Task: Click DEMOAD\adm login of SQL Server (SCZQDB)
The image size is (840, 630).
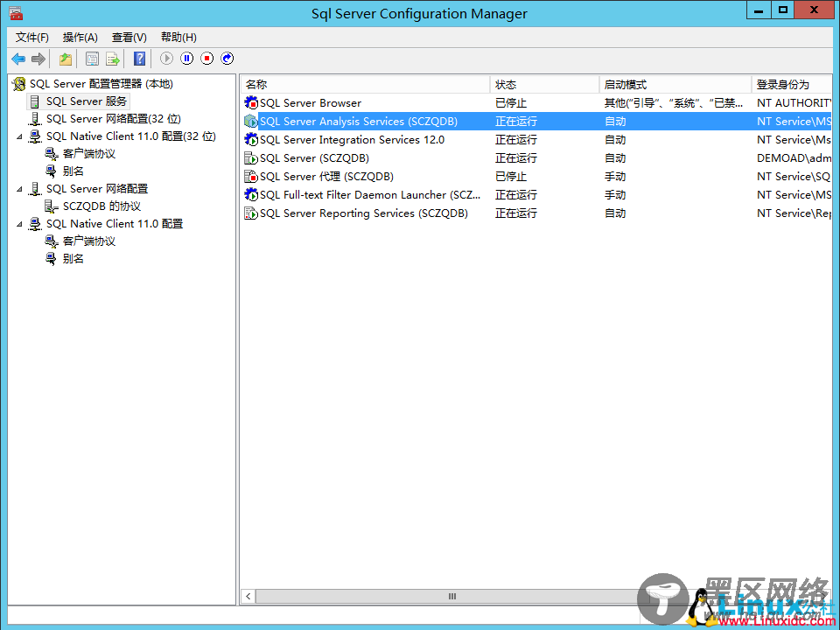Action: coord(794,158)
